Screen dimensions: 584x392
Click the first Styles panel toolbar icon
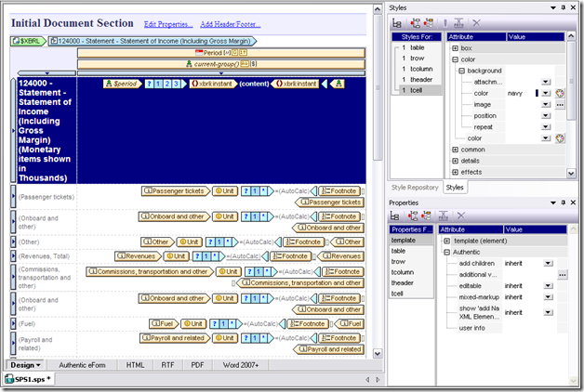pos(397,23)
